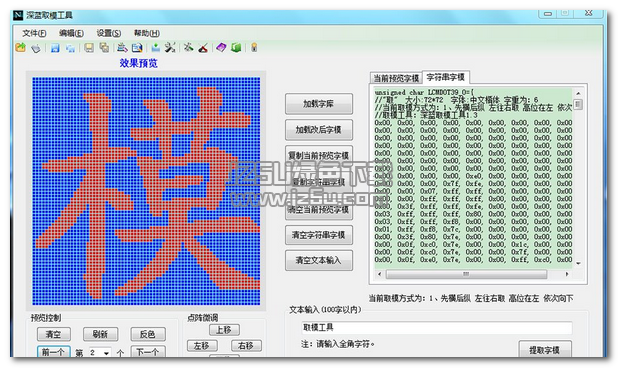618x368 pixels.
Task: Click the pencil-and-lines edit toolbar icon
Action: [x=122, y=48]
